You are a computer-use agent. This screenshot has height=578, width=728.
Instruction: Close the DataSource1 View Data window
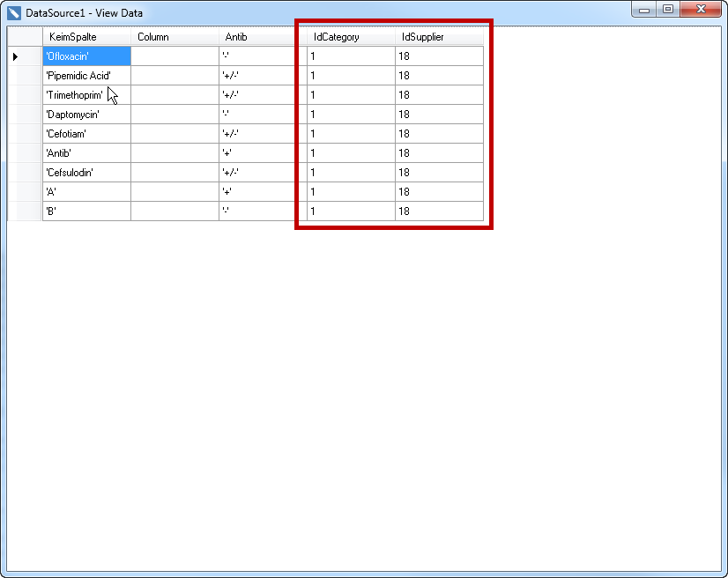pos(701,10)
